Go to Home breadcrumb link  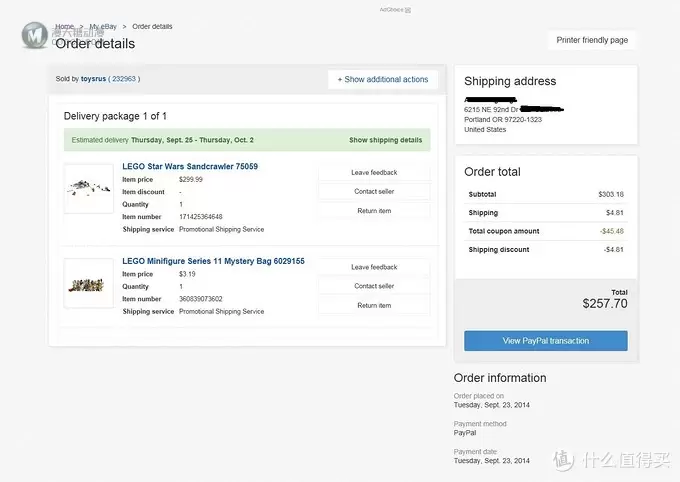[64, 26]
